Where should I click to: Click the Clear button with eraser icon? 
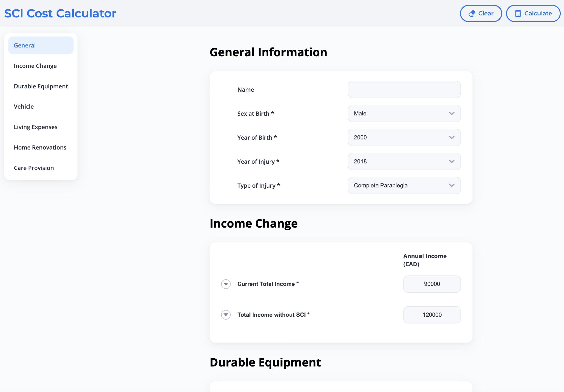coord(481,13)
